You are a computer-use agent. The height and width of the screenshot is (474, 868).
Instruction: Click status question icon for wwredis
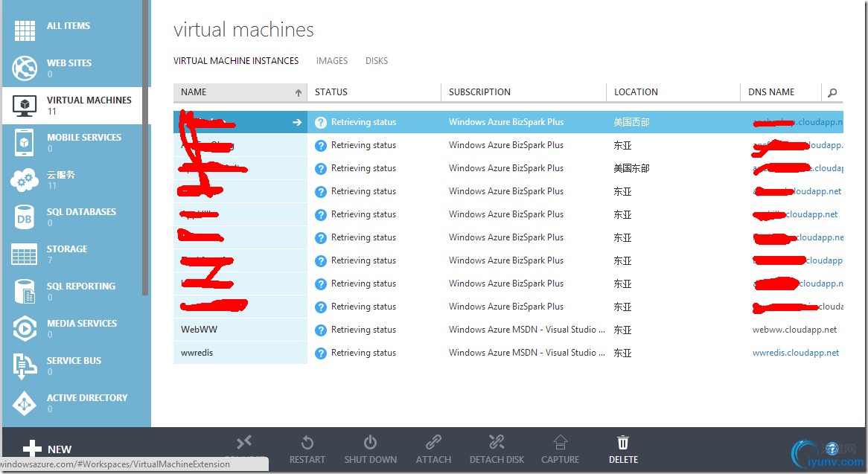[x=321, y=353]
